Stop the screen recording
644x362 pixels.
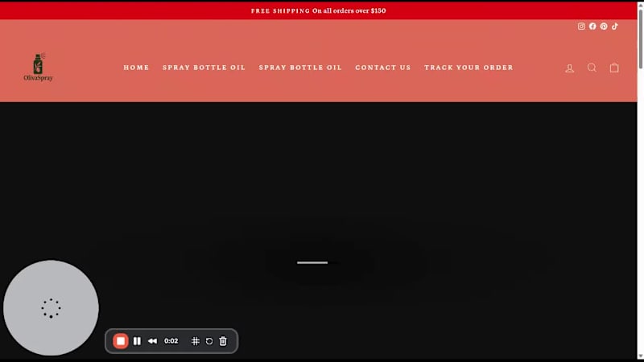point(120,341)
